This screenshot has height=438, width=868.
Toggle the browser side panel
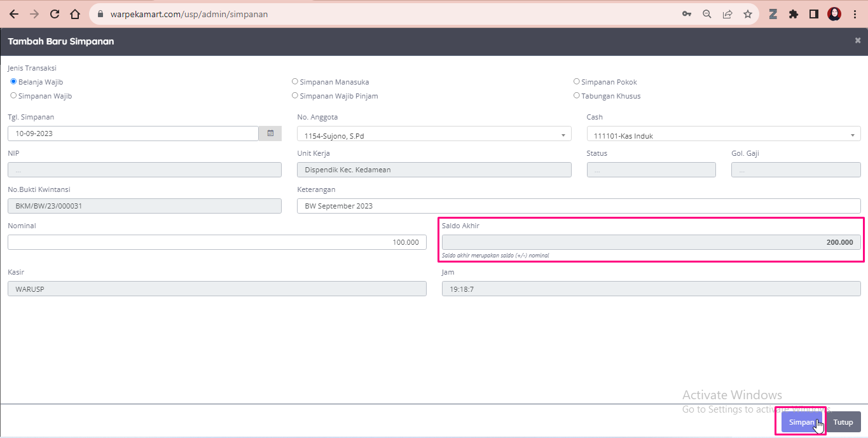[814, 14]
